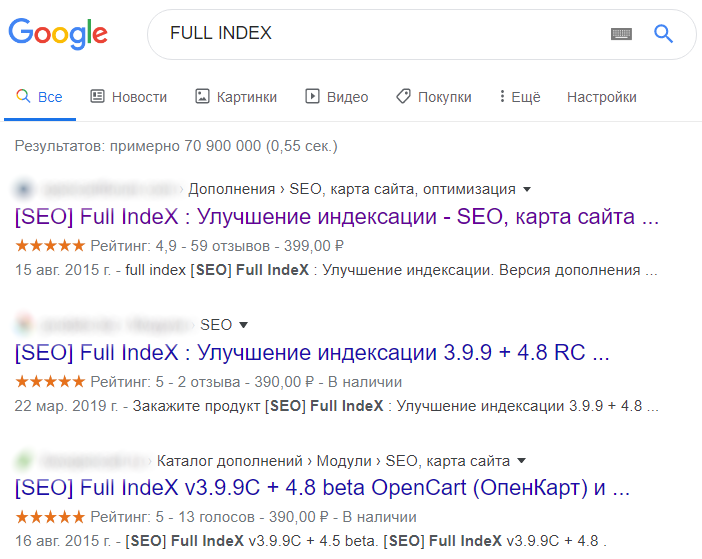Click the star rating of third result
The height and width of the screenshot is (559, 702).
[x=50, y=517]
